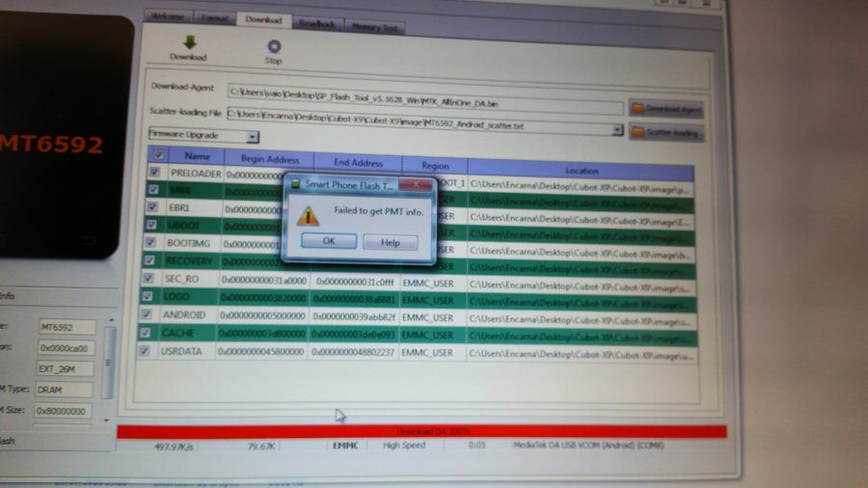Screen dimensions: 868x488
Task: Switch to the Memory Test tab
Action: point(375,27)
